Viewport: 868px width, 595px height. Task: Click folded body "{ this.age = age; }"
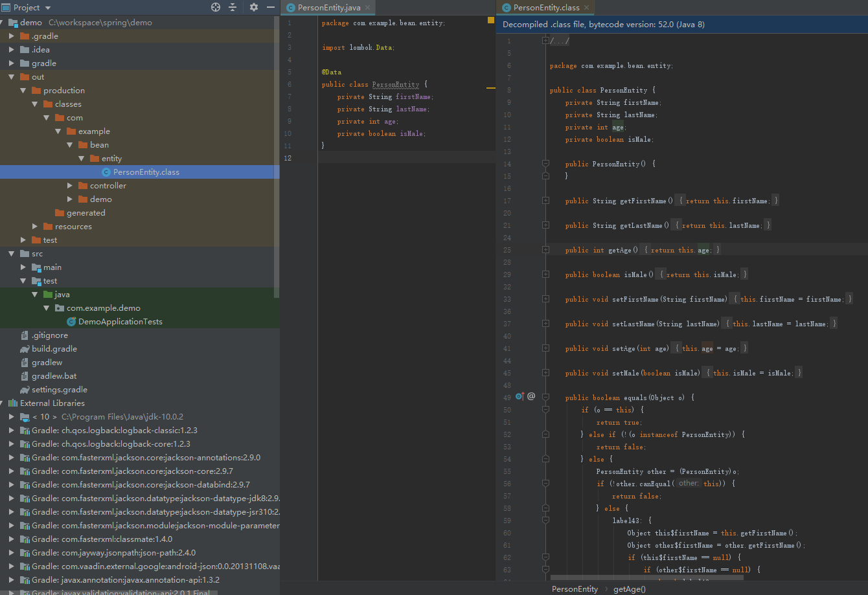tap(711, 348)
